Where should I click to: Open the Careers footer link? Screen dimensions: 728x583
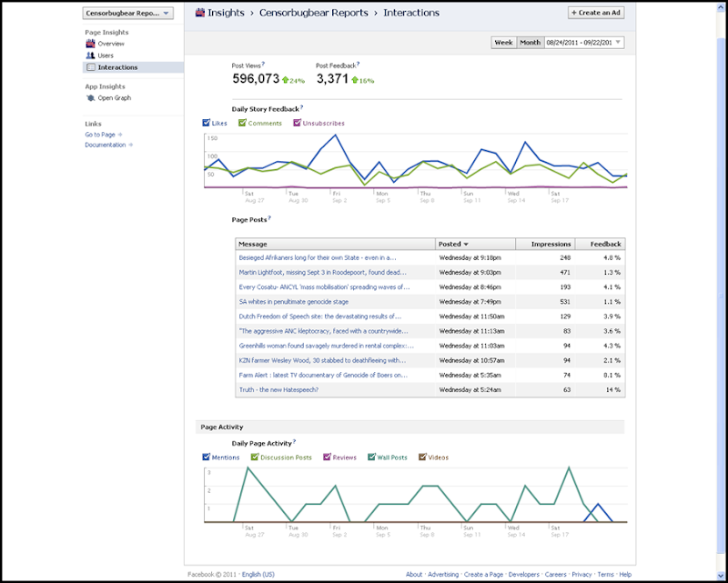coord(555,575)
